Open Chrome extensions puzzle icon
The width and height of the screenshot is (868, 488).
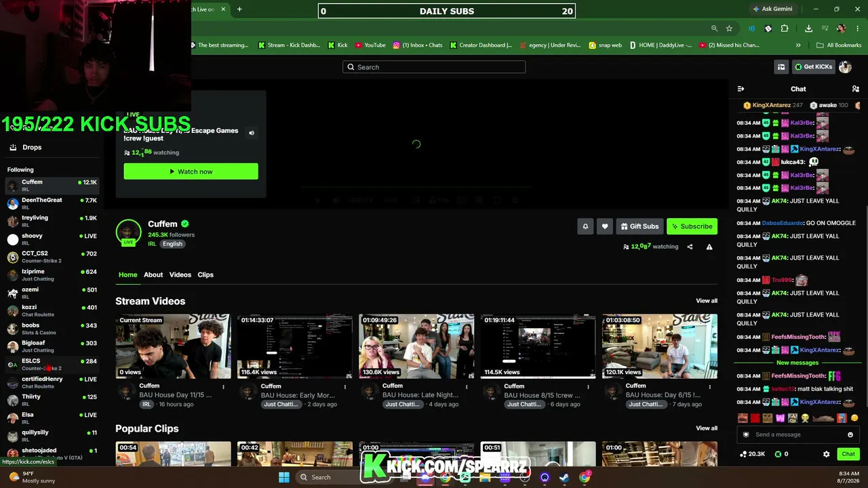pos(785,28)
